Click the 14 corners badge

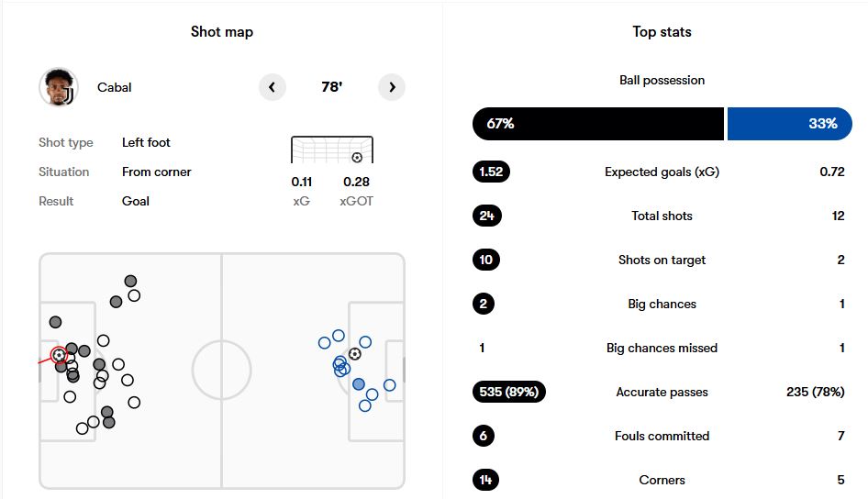point(486,480)
